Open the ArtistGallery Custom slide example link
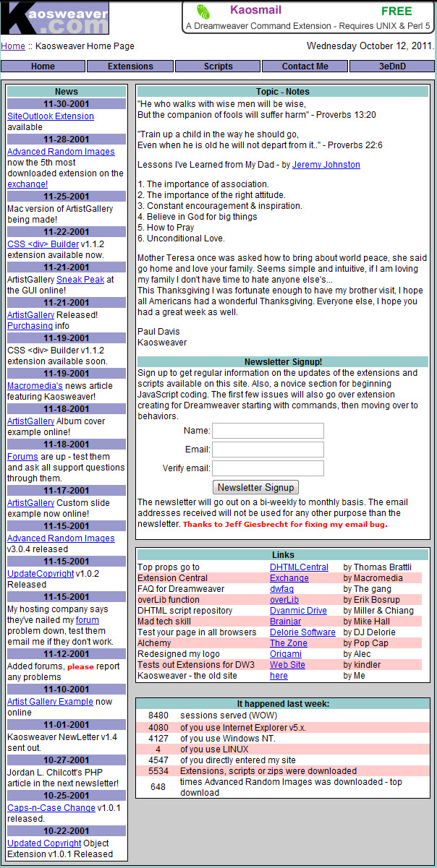The width and height of the screenshot is (437, 868). coord(30,503)
